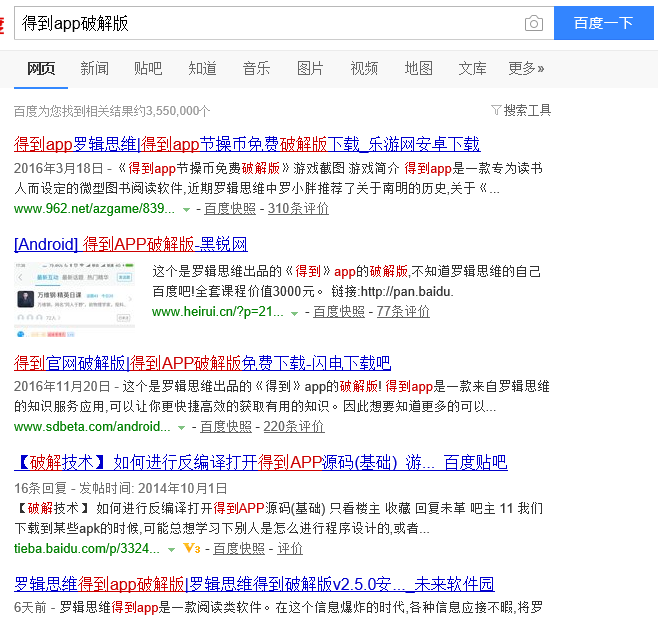Open 百度快照 for the 962.net result

tap(230, 209)
